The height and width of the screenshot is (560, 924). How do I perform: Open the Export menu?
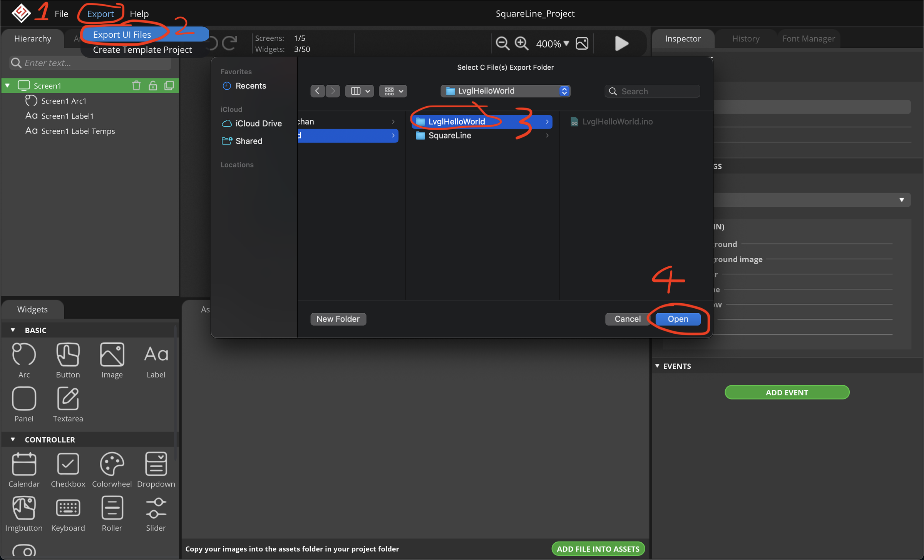100,13
